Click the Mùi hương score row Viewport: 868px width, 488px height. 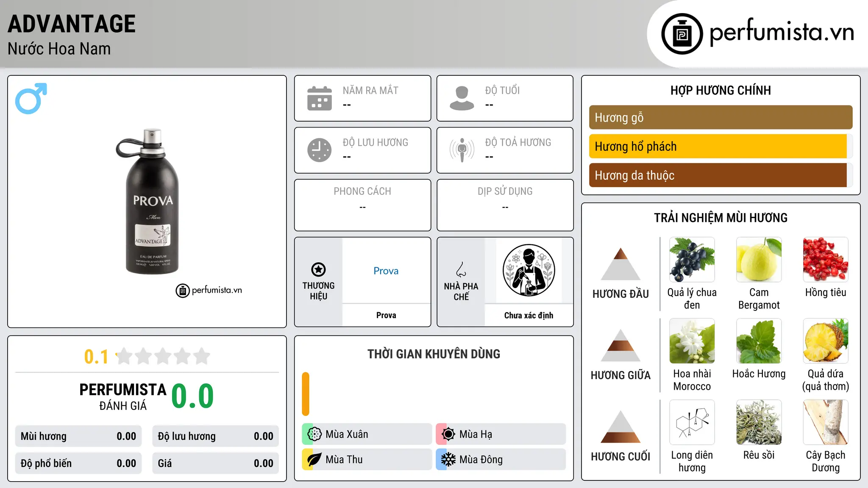[x=78, y=436]
